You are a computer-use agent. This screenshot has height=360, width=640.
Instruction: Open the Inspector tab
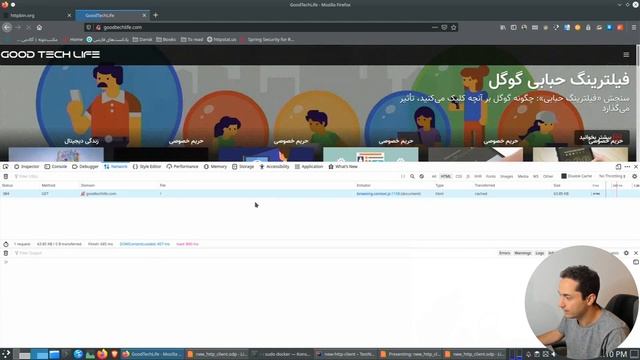click(27, 167)
